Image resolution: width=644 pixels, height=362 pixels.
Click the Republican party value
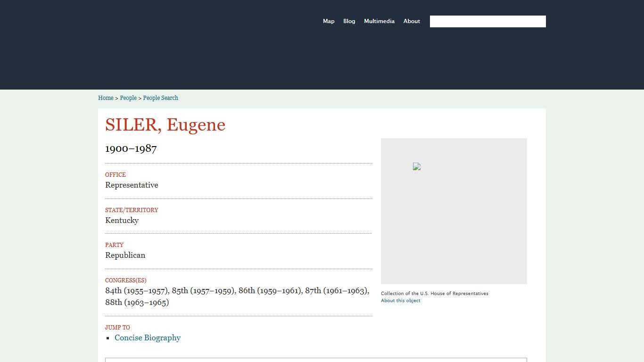125,255
